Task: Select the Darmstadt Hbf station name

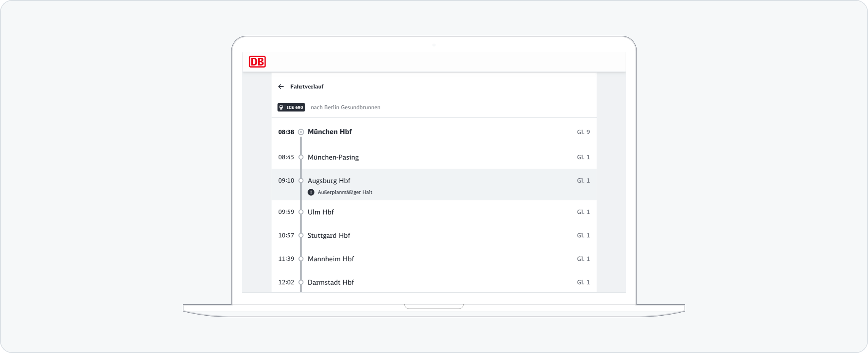Action: pyautogui.click(x=331, y=282)
